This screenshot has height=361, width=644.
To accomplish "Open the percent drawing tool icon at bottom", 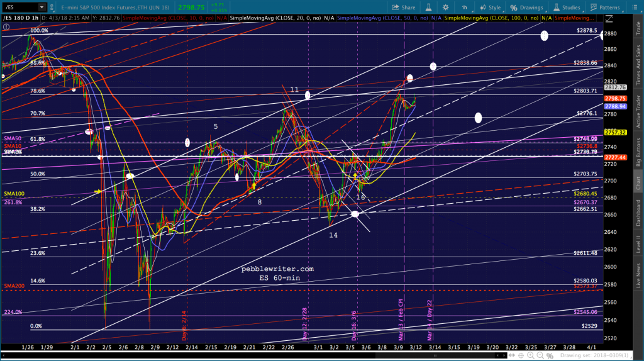I will click(550, 356).
